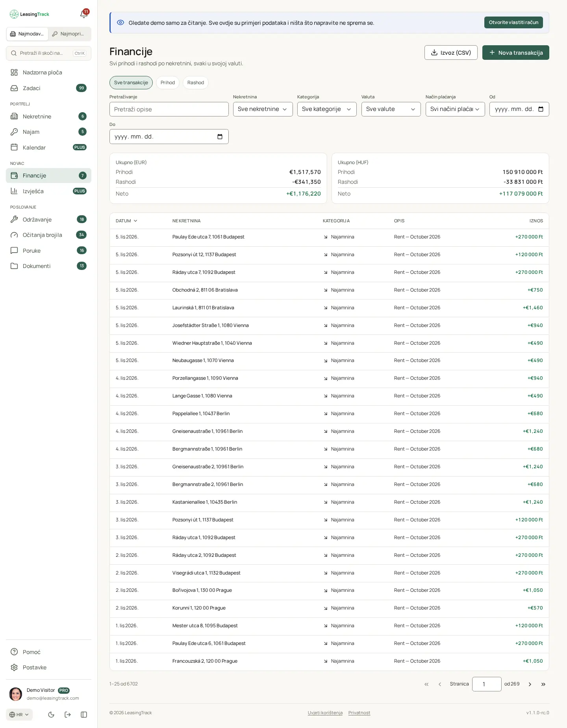Click the Očitanja brojila gauge icon

click(x=14, y=235)
